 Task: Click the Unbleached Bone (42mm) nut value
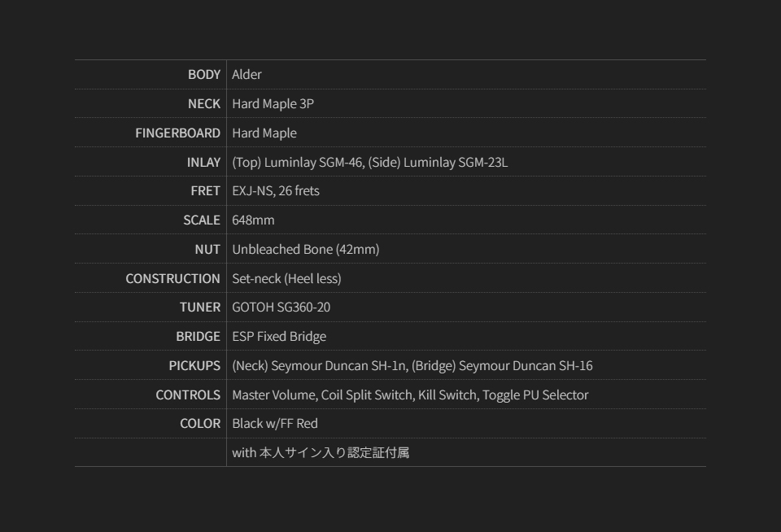305,250
